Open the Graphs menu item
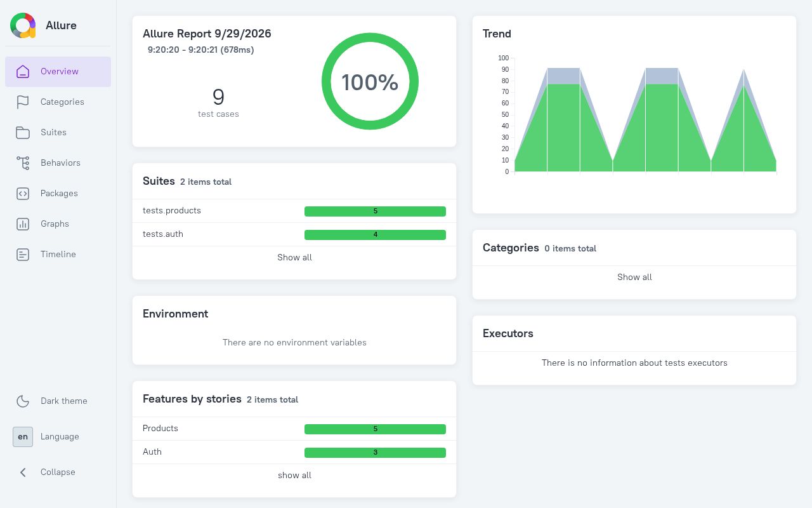Image resolution: width=812 pixels, height=508 pixels. (x=58, y=224)
